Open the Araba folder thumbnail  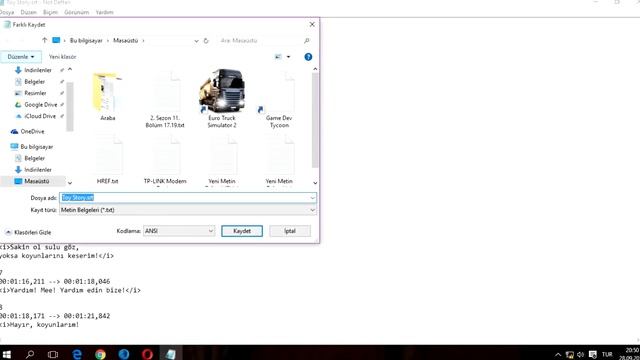tap(107, 93)
